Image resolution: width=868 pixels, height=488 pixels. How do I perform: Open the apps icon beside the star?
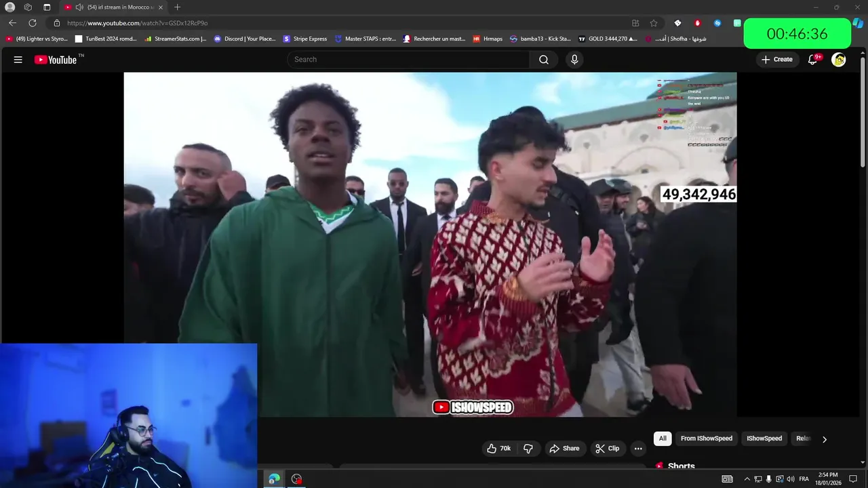pyautogui.click(x=635, y=23)
